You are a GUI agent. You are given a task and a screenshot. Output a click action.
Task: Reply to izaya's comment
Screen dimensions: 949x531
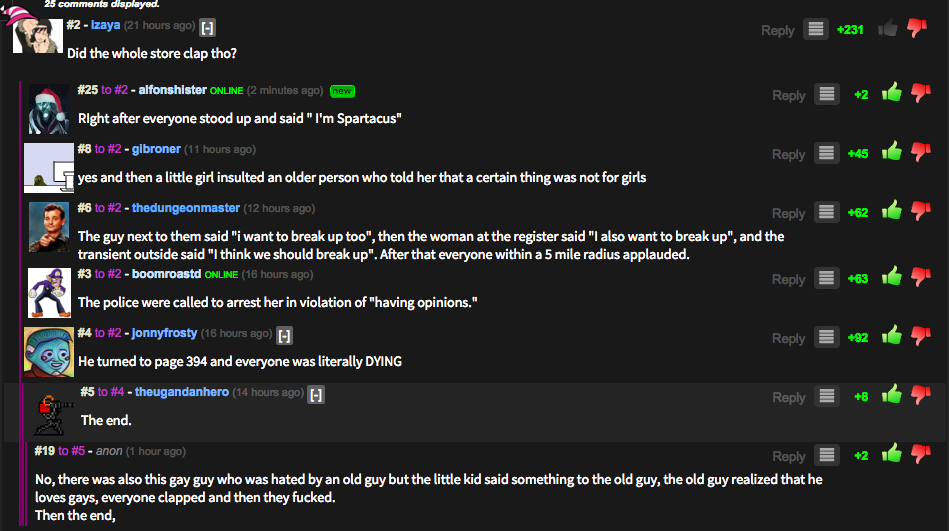tap(777, 30)
